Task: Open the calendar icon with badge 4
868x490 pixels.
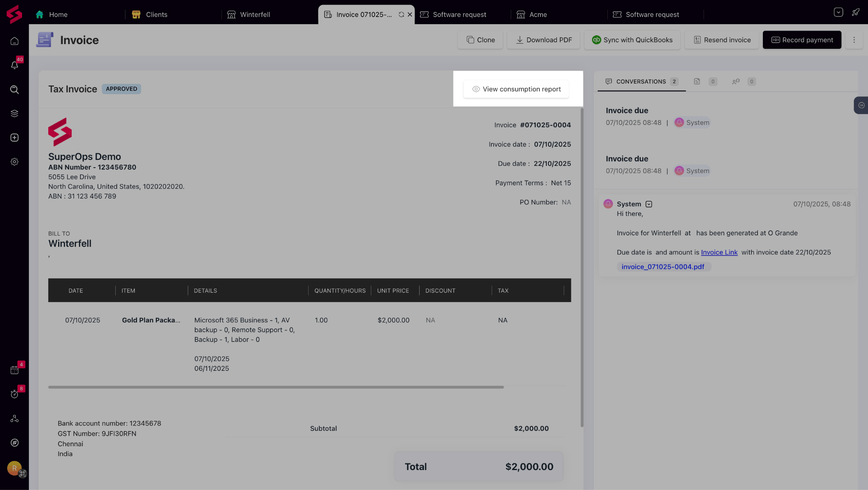Action: (x=14, y=370)
